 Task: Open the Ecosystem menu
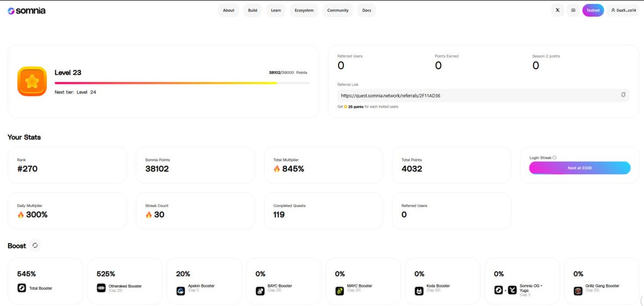304,10
